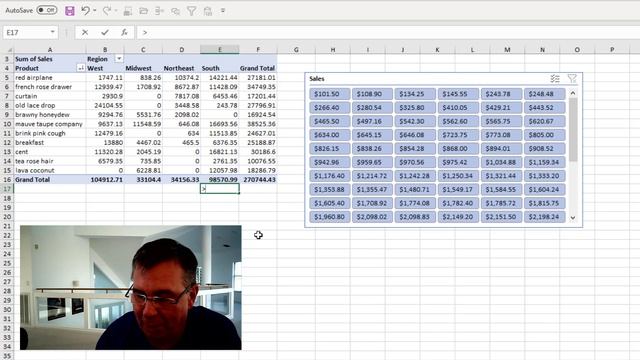The width and height of the screenshot is (640, 360).
Task: Select the $248.48 slicer button
Action: (544, 94)
